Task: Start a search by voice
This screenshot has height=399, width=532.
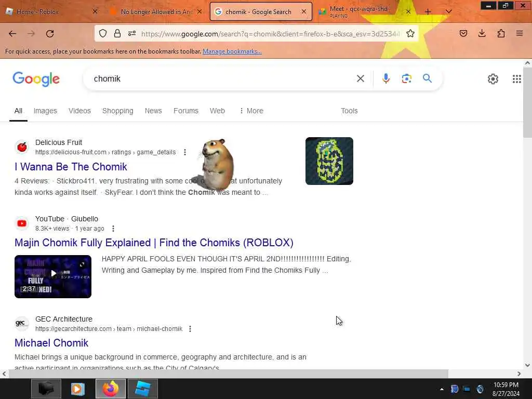Action: 386,79
